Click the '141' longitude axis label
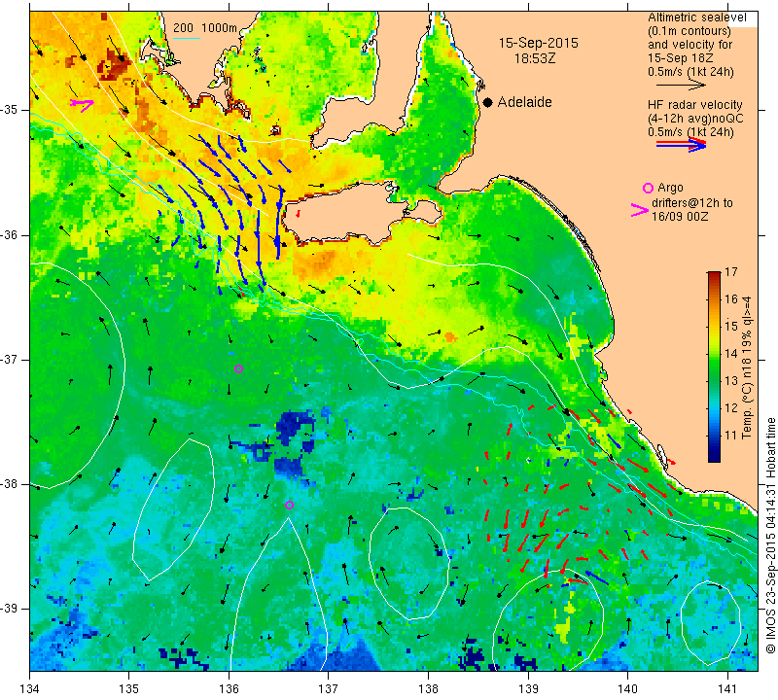Viewport: 778px width, 700px height. (x=727, y=689)
